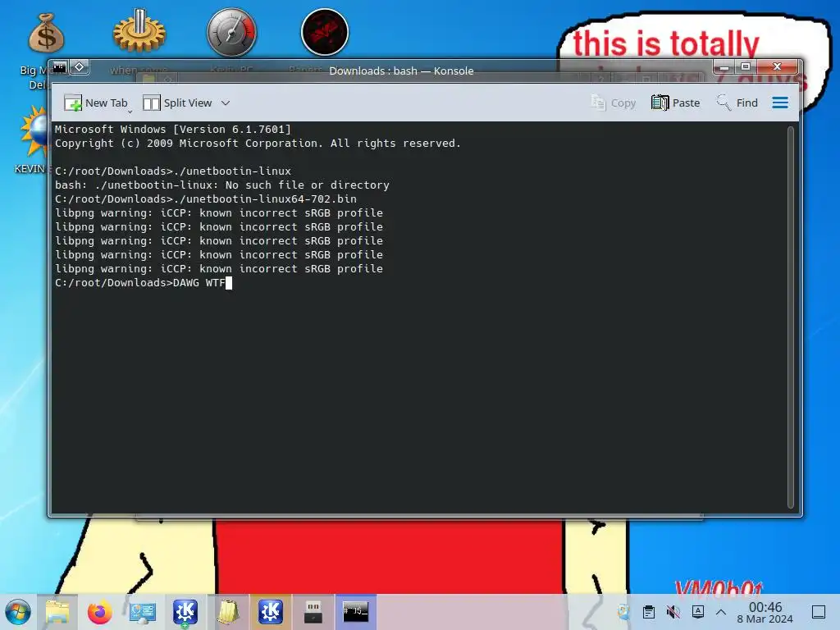Click the 'No such file or directory' error line
This screenshot has height=630, width=840.
pos(221,185)
